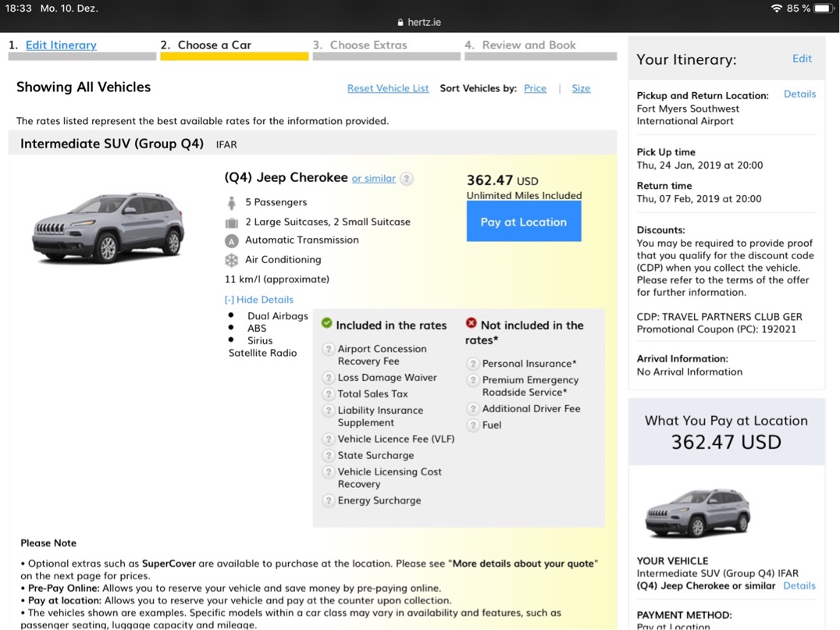Sort vehicles by Price
Screen dimensions: 840x630
pos(535,88)
